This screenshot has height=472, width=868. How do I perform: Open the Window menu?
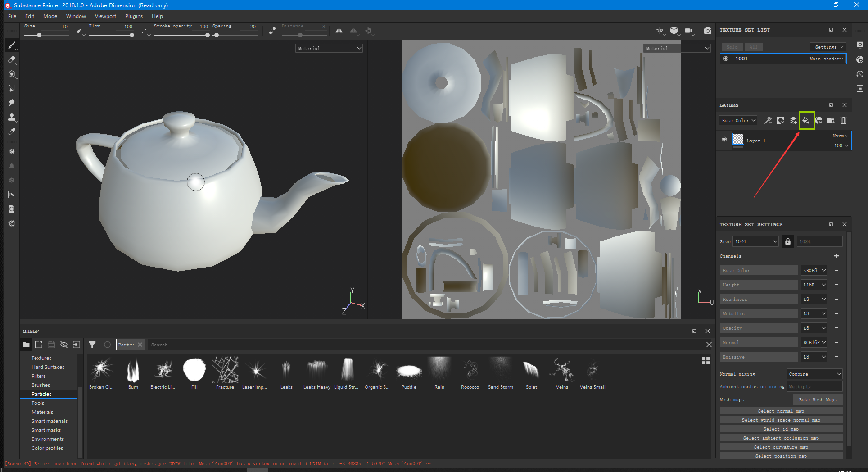[76, 16]
